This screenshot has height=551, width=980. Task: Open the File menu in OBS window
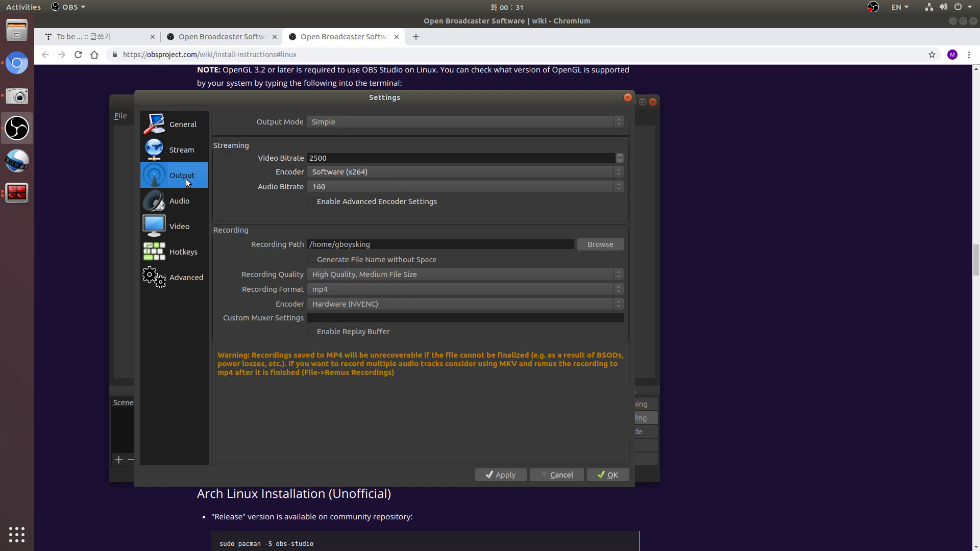click(120, 116)
